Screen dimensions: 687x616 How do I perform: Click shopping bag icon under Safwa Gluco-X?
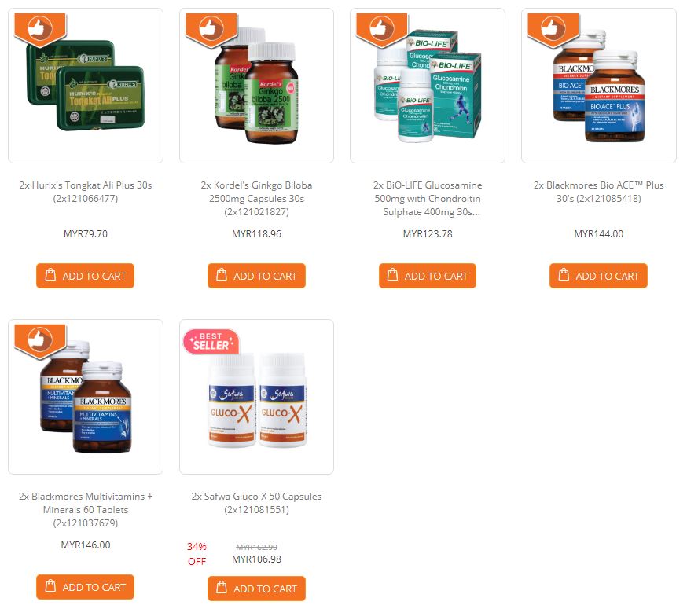222,587
